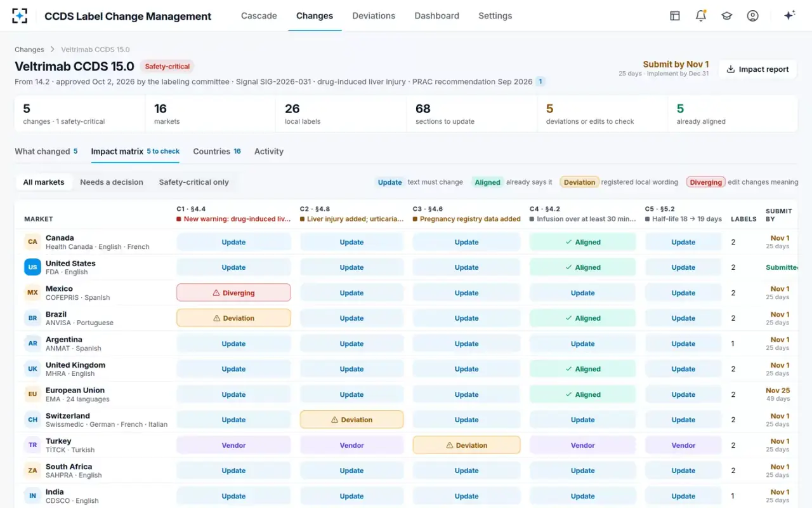Click the C3 pregnancy registry column header
The height and width of the screenshot is (508, 812).
[x=466, y=214]
